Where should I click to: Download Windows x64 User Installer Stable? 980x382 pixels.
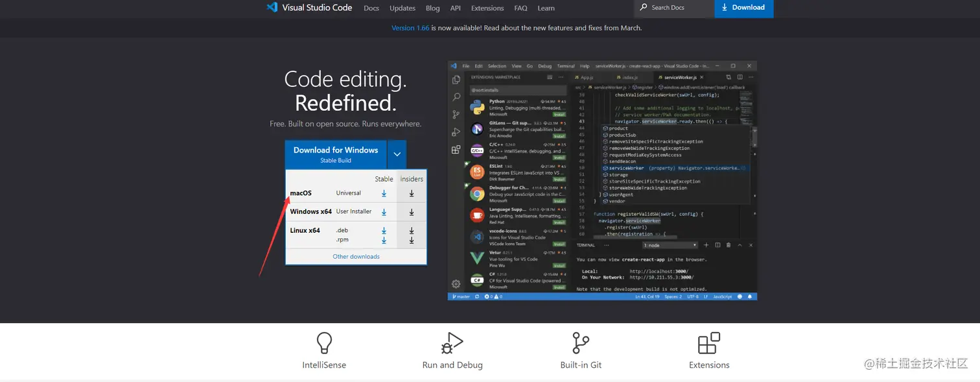[384, 212]
